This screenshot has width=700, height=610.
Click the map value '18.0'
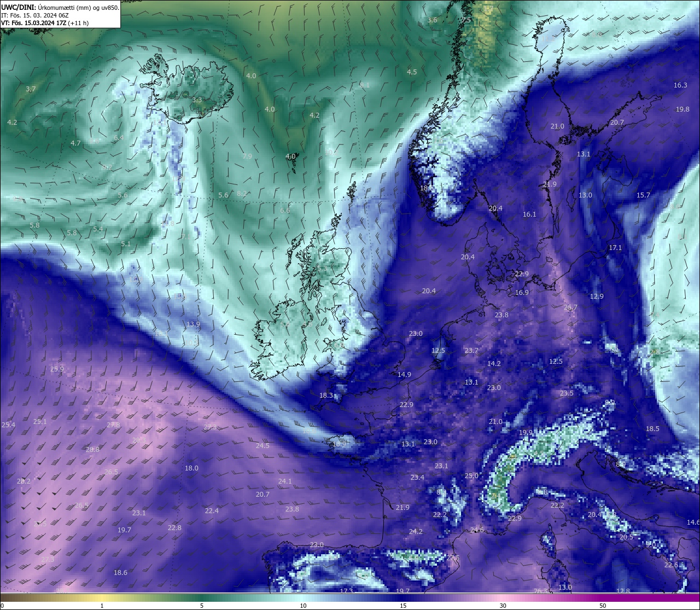coord(191,468)
